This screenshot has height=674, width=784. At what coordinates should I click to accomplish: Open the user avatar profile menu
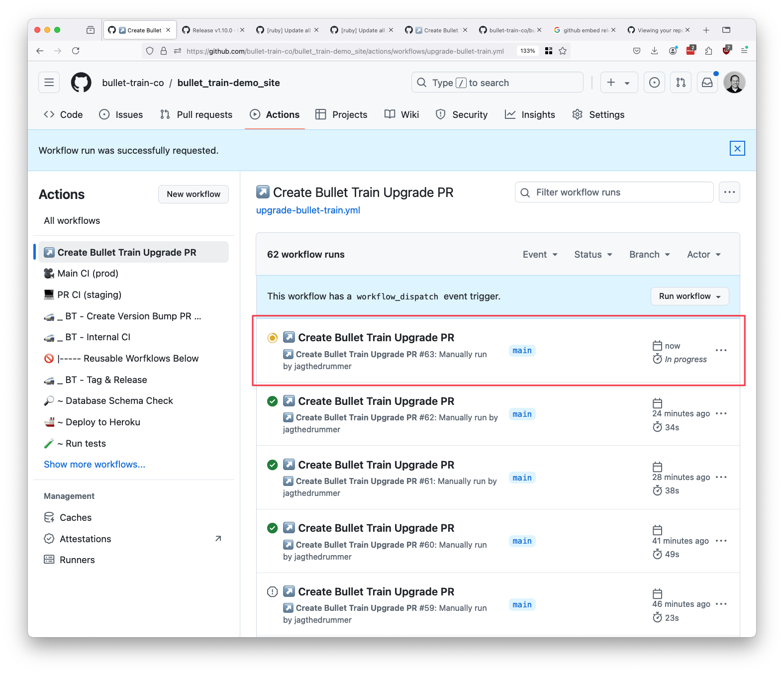734,83
